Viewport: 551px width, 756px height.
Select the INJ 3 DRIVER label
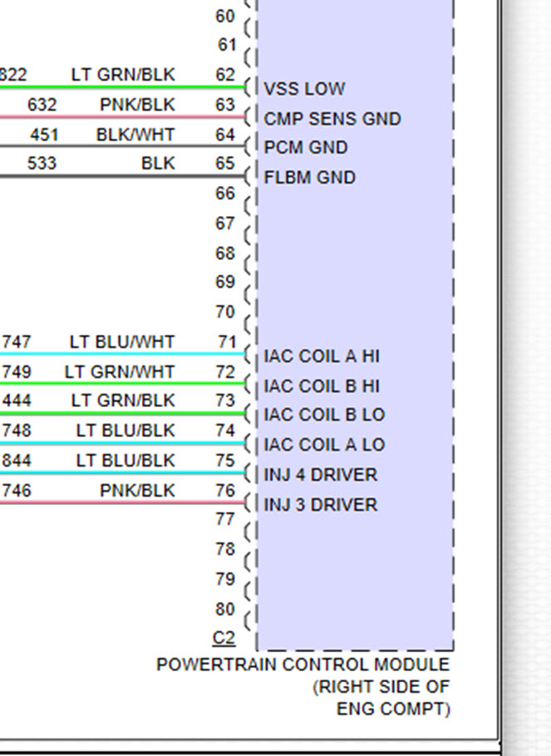pyautogui.click(x=320, y=505)
